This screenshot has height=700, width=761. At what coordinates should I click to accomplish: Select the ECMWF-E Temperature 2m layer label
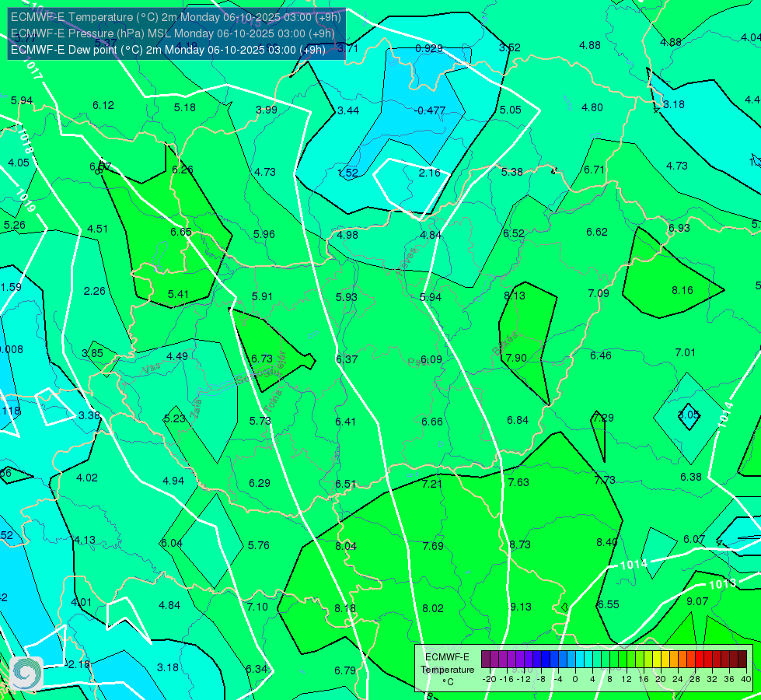click(x=176, y=17)
